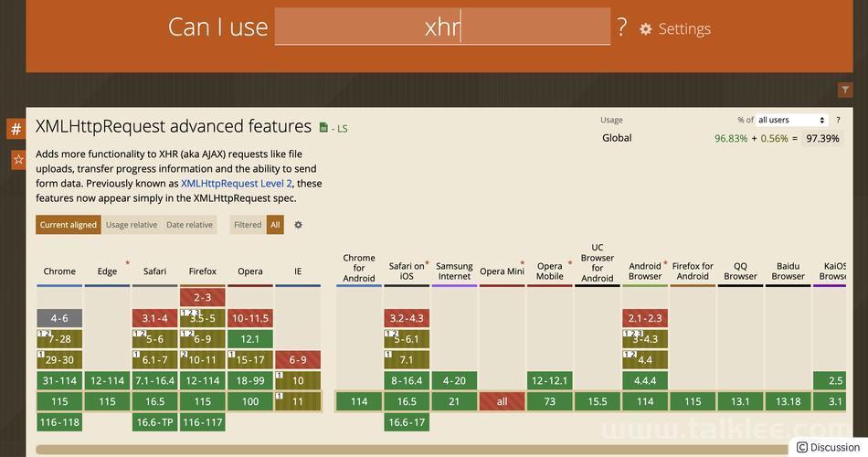This screenshot has height=457, width=868.
Task: Click the Safari column header
Action: point(154,271)
